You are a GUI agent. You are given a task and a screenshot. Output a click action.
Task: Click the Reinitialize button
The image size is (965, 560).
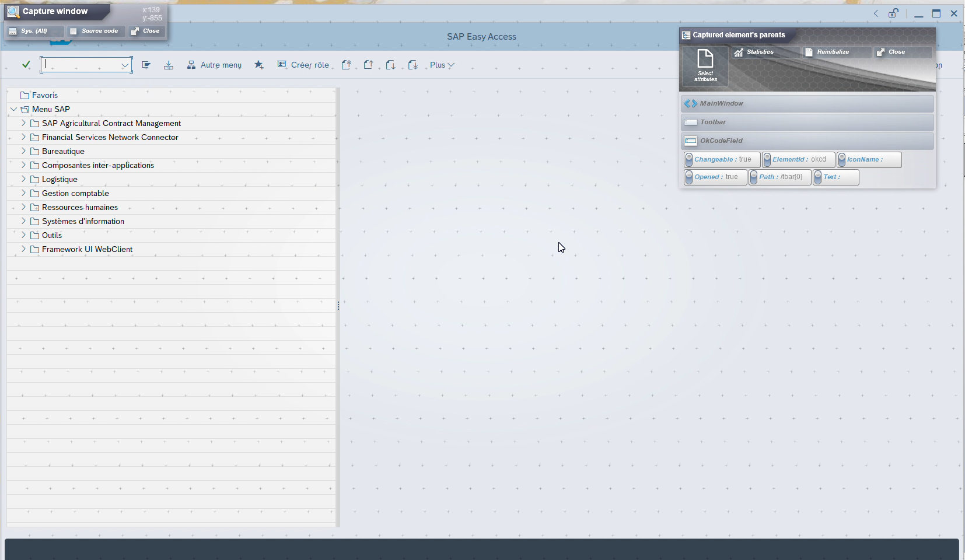837,52
